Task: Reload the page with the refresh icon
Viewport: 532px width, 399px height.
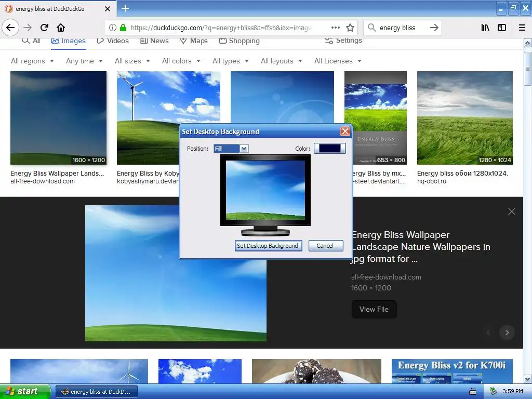Action: (x=44, y=28)
